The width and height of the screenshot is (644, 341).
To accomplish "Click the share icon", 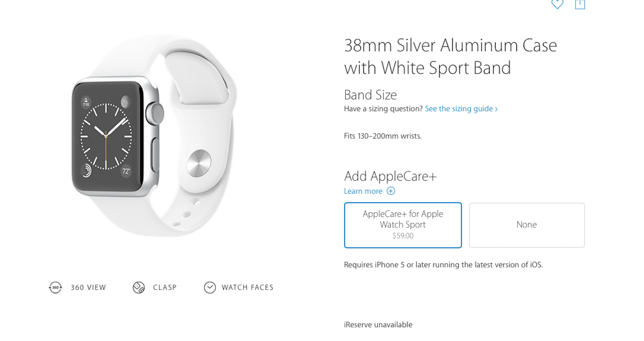I will (x=580, y=4).
